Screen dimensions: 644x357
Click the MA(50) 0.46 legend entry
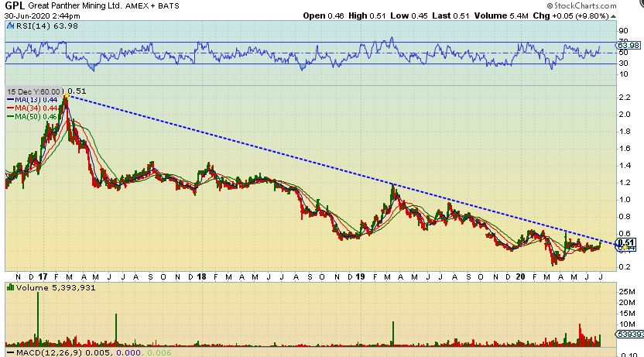coord(33,117)
